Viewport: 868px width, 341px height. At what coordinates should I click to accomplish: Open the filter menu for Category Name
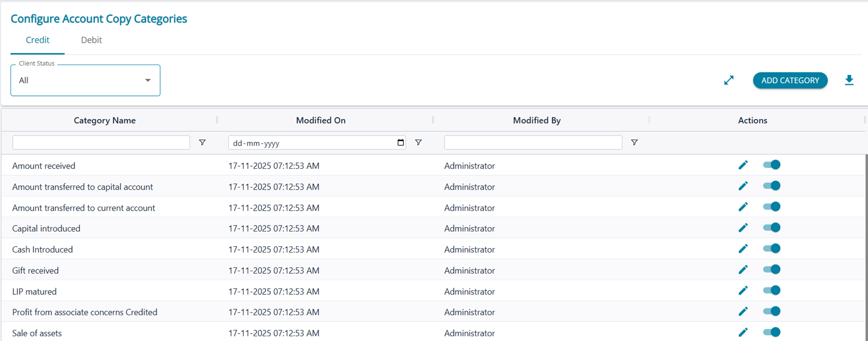click(202, 142)
